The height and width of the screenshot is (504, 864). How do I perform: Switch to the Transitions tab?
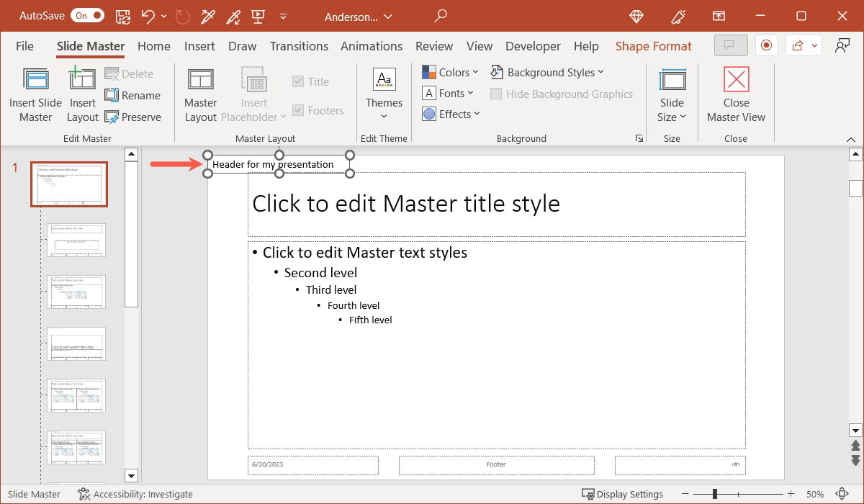coord(299,45)
